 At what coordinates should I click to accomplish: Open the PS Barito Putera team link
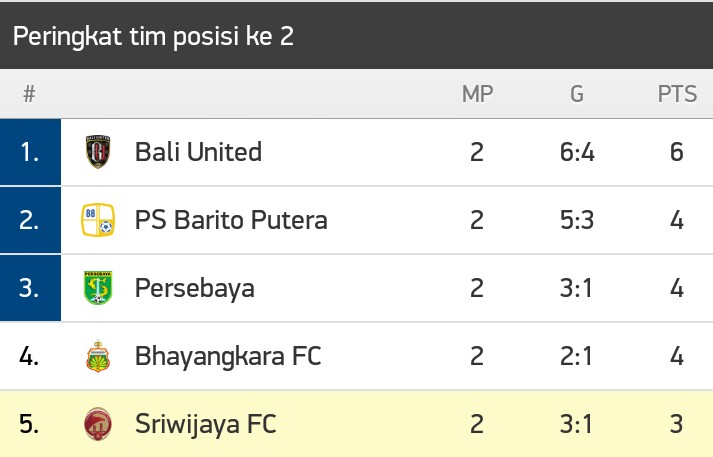(231, 220)
